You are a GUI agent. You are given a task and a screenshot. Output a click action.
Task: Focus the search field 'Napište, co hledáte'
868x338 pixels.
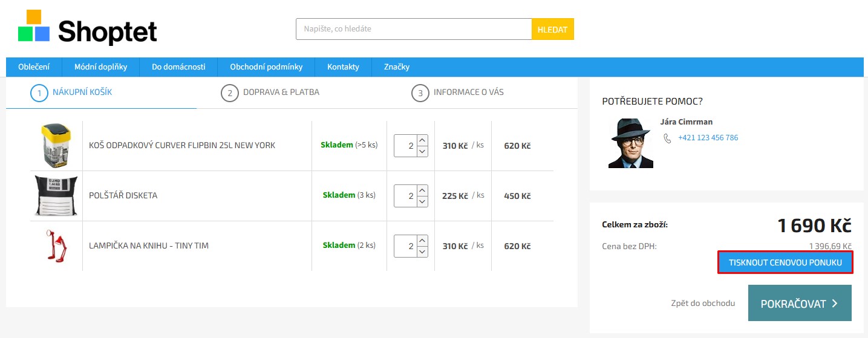(413, 29)
